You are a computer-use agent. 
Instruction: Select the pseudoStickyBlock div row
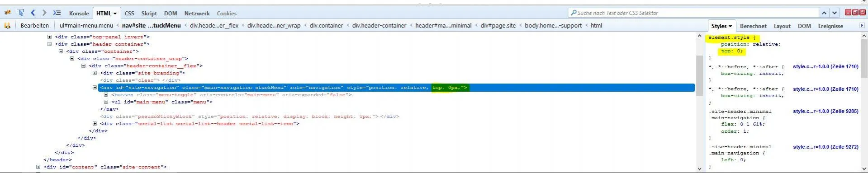tap(250, 117)
